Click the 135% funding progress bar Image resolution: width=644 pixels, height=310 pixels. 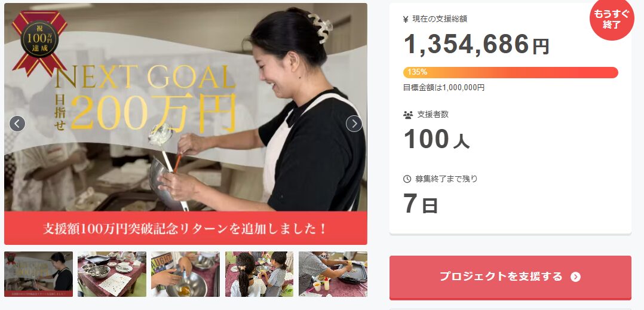[511, 72]
